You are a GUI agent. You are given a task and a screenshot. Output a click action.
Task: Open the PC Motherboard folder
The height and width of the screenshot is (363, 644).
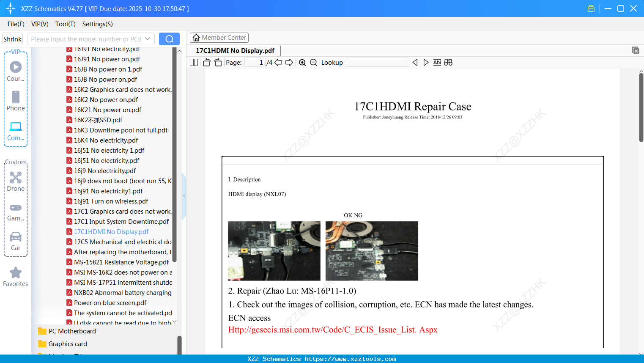click(67, 331)
